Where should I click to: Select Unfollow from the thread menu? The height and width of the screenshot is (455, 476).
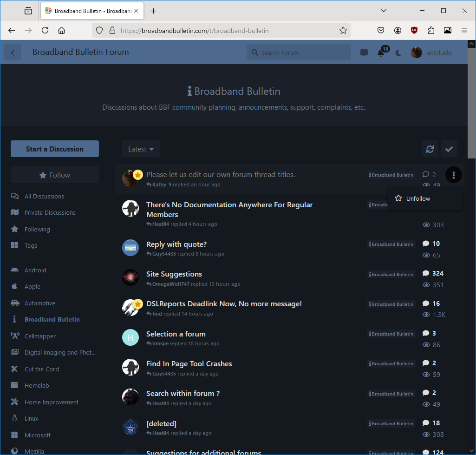(425, 198)
